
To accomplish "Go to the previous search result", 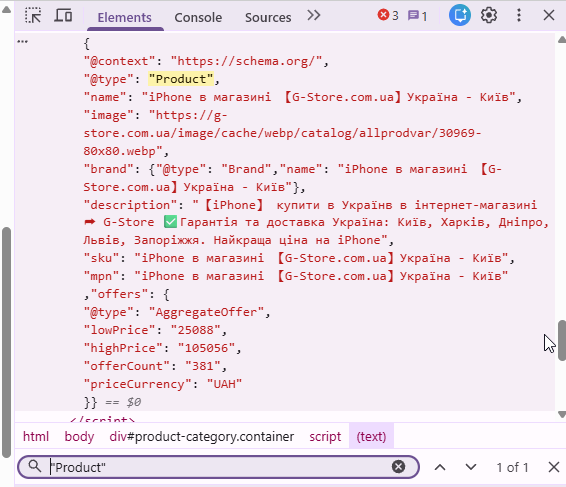I will (440, 467).
